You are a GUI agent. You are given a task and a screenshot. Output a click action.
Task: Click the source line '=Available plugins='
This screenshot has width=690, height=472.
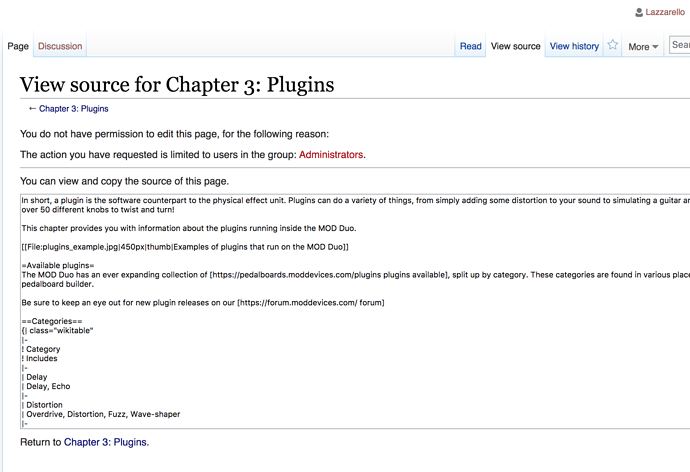(x=58, y=265)
